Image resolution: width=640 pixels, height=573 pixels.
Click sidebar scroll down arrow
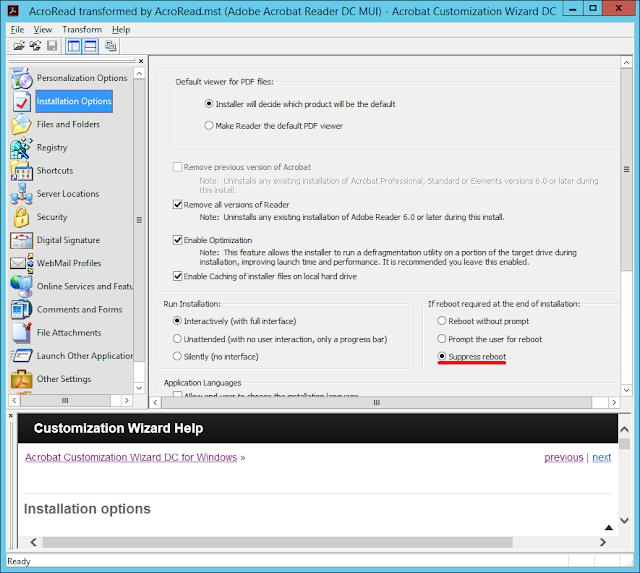(139, 388)
